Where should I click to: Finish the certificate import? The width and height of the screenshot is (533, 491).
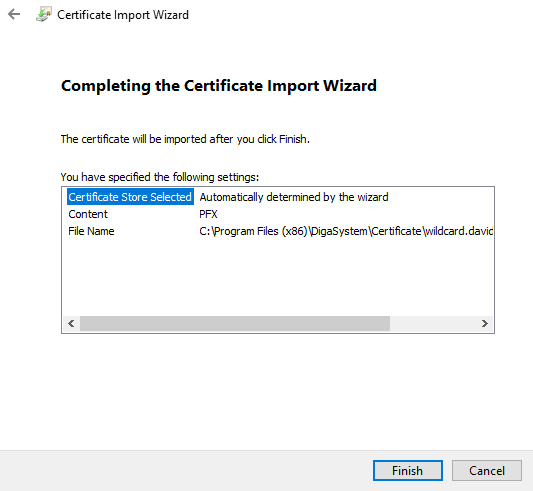[x=408, y=471]
